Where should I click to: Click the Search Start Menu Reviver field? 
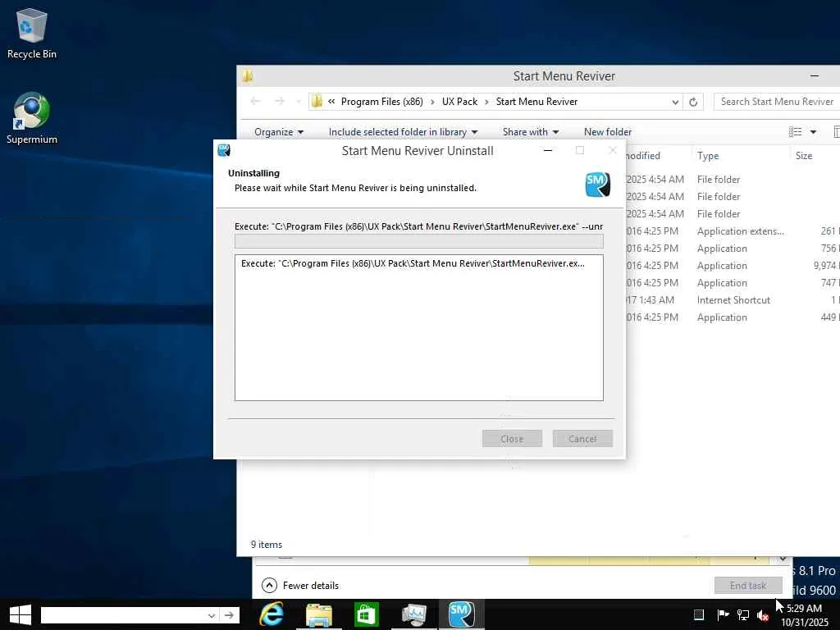click(776, 102)
